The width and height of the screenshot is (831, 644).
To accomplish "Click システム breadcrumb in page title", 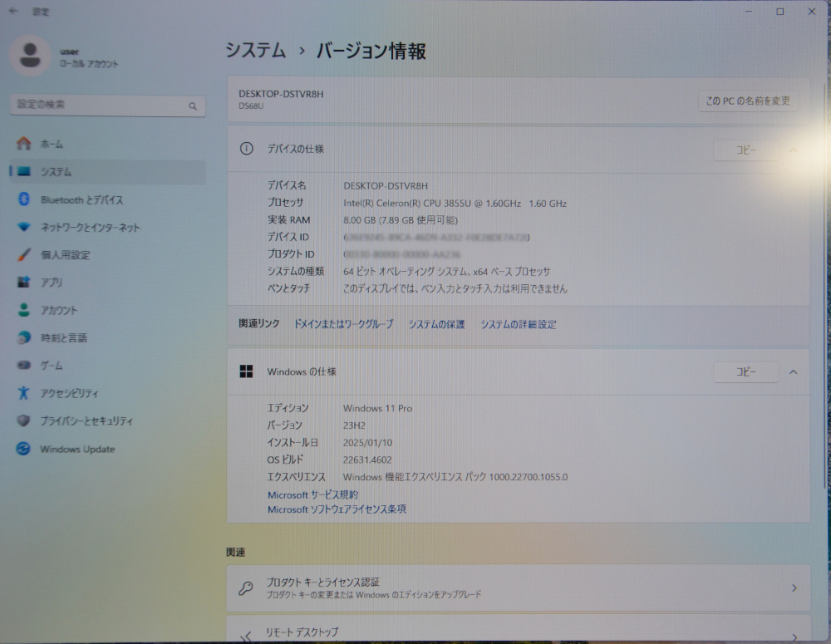I will 255,51.
